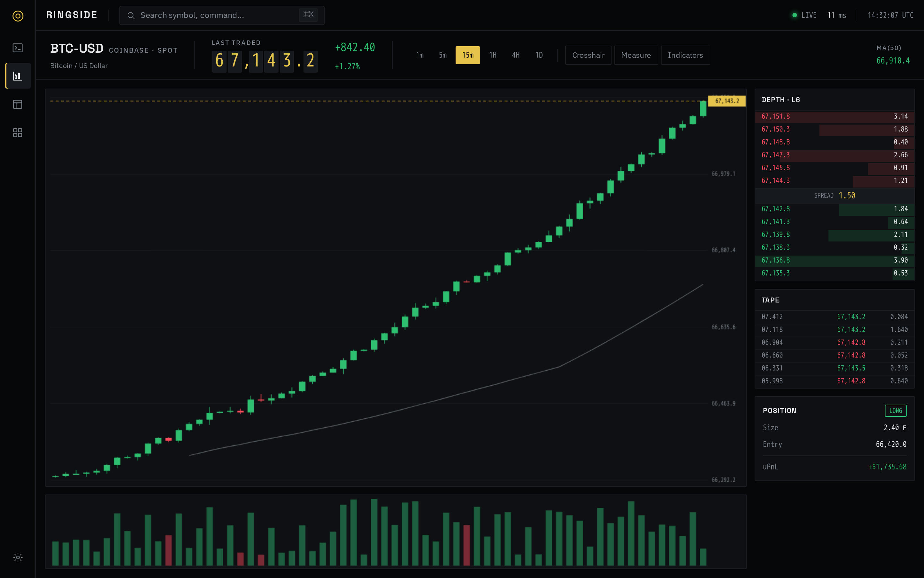Screen dimensions: 924x578
Task: Click the 14:32:07 UTC clock
Action: pyautogui.click(x=890, y=15)
